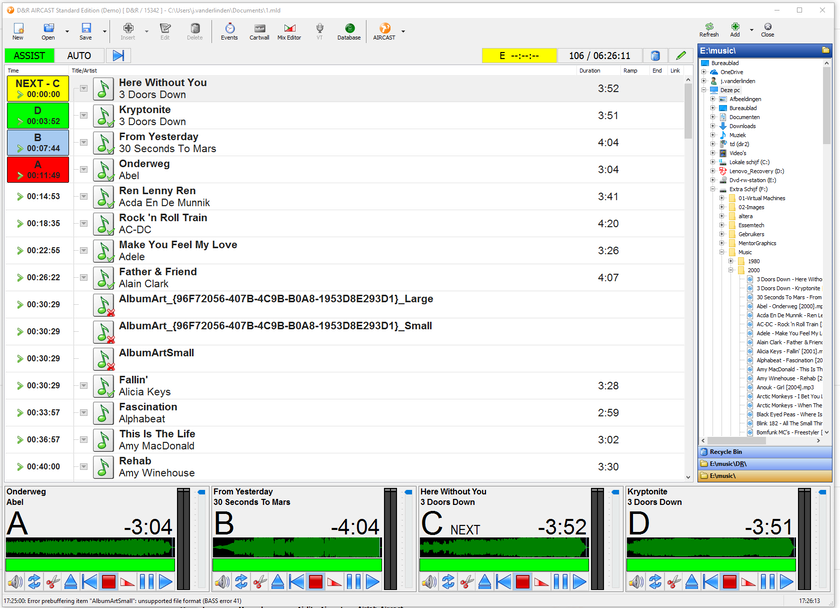840x608 pixels.
Task: Open the item dropdown for Onderweg
Action: tap(84, 169)
